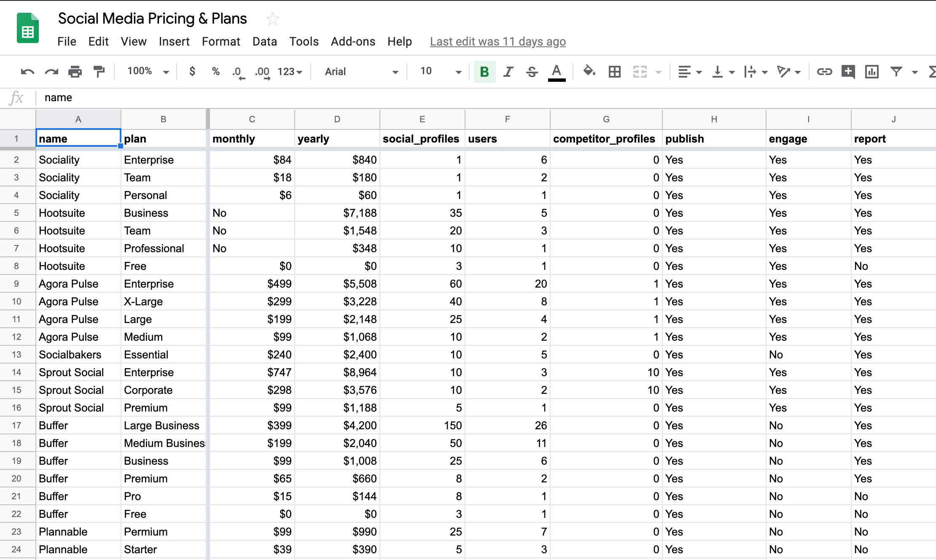Open the cell borders icon
This screenshot has height=560, width=936.
point(614,72)
